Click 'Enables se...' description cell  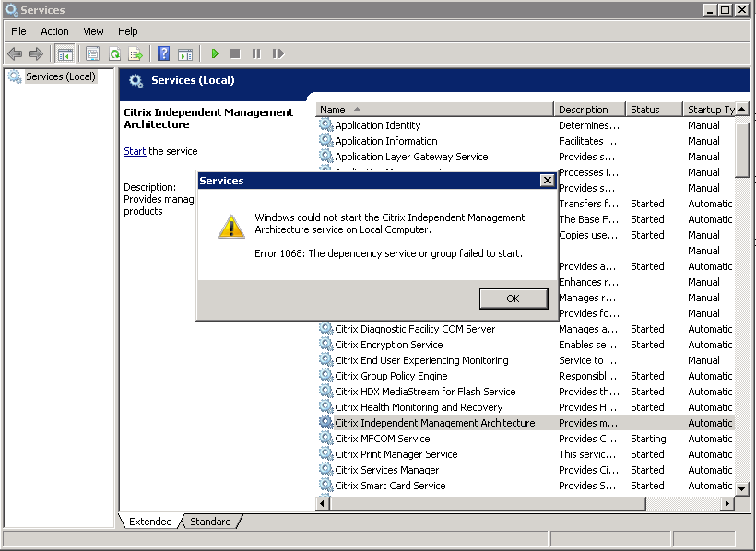pyautogui.click(x=587, y=345)
